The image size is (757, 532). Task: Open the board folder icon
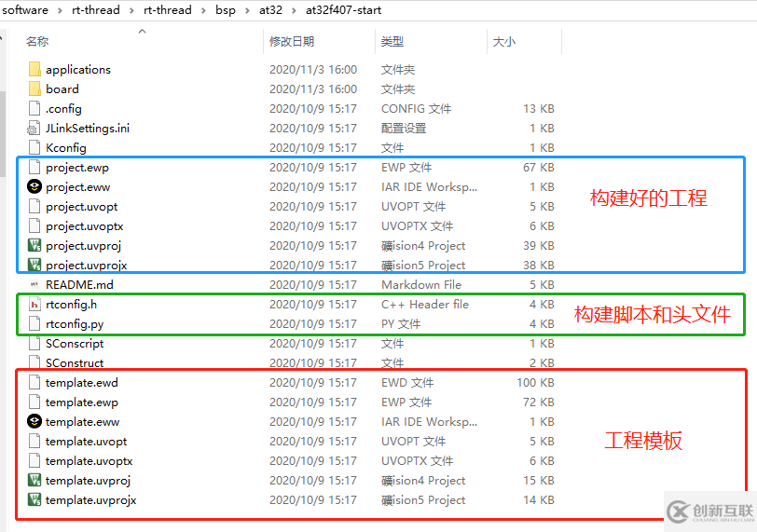[x=34, y=89]
